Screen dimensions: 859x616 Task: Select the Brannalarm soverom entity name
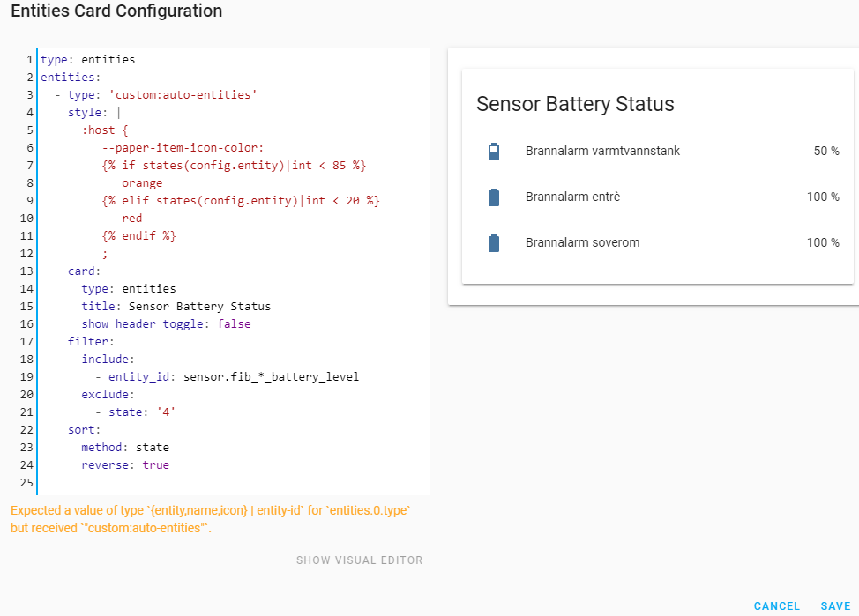point(582,242)
